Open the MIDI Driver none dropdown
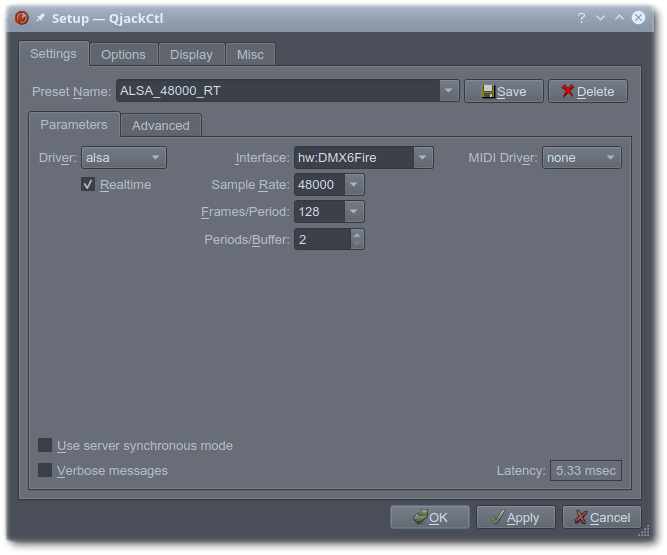667x555 pixels. [x=581, y=158]
